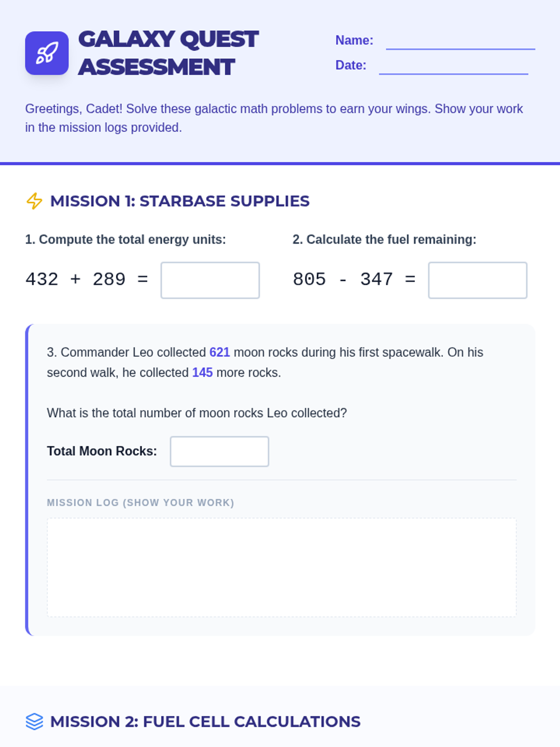Click the stacked layers Mission 2 icon
This screenshot has height=747, width=560.
[x=35, y=721]
